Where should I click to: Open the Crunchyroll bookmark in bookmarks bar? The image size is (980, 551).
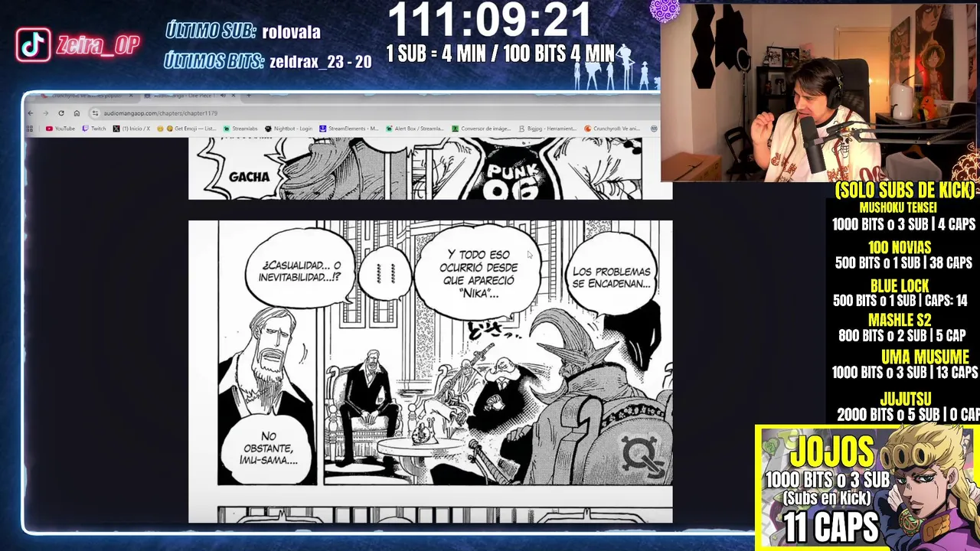(612, 129)
